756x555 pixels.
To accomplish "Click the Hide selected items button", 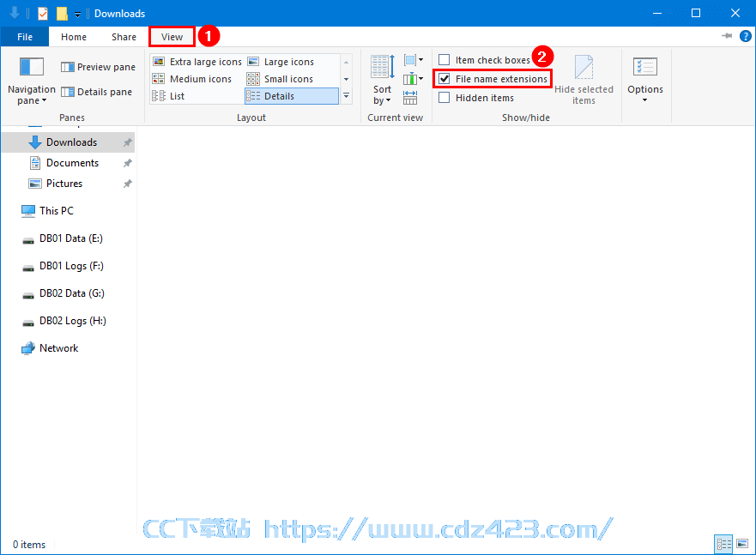I will pyautogui.click(x=584, y=80).
